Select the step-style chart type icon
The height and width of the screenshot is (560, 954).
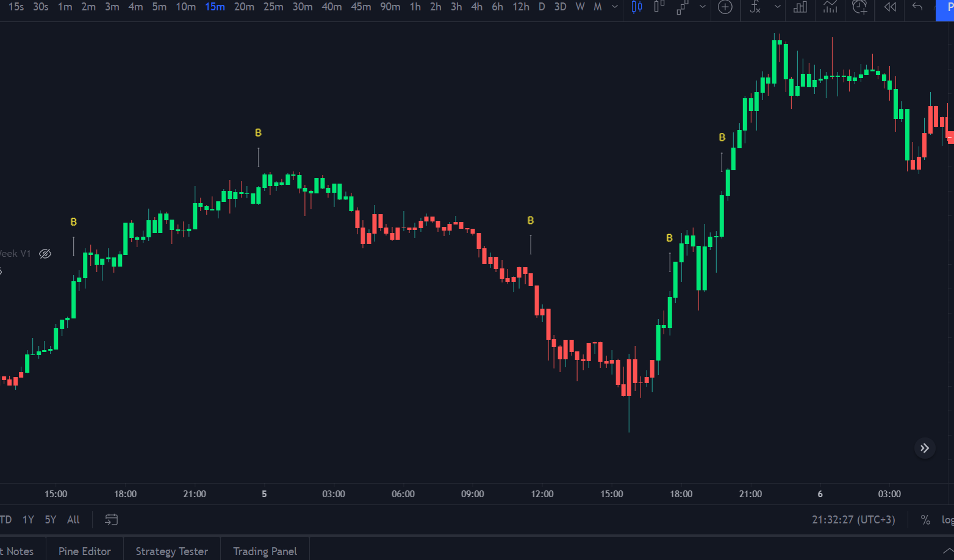pyautogui.click(x=683, y=7)
